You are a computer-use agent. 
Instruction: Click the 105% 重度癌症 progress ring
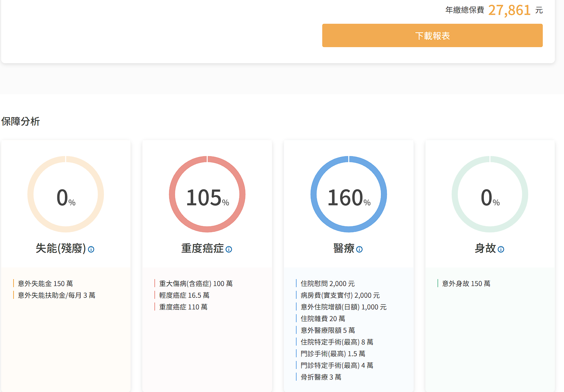click(207, 194)
